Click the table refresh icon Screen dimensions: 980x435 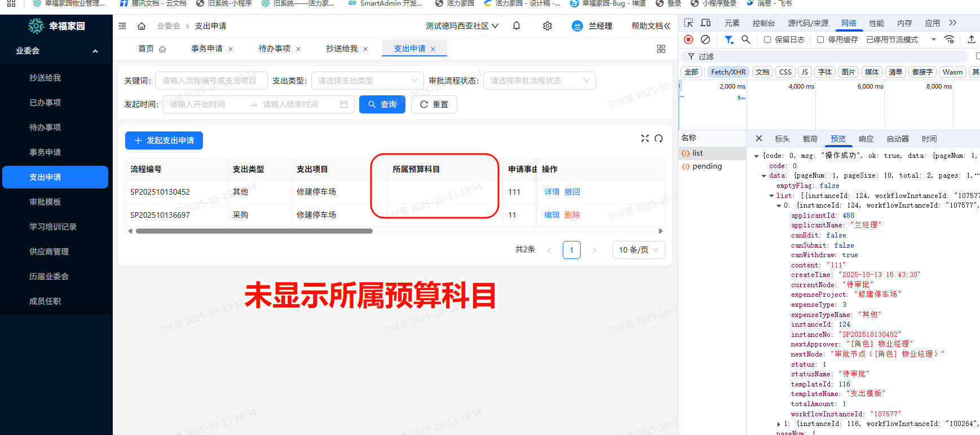coord(659,138)
